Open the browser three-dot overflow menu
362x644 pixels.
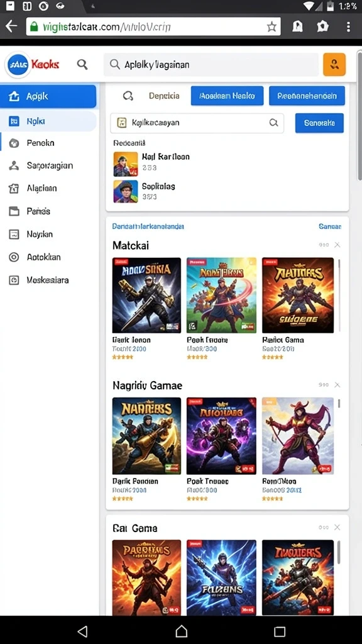(348, 26)
